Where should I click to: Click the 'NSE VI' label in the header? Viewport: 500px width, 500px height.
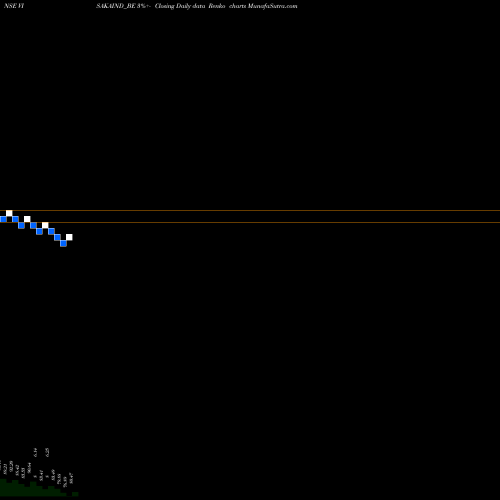[14, 6]
